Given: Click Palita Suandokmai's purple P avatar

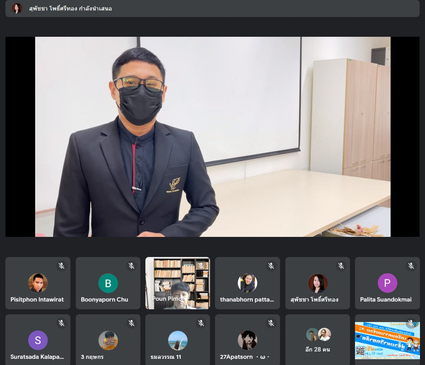Looking at the screenshot, I should [x=387, y=283].
